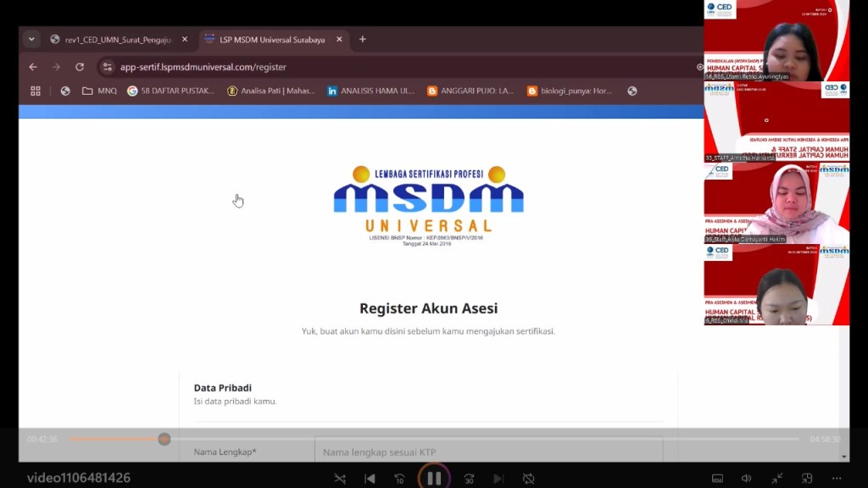This screenshot has width=868, height=488.
Task: Click the Nama Lengkap input field
Action: (x=487, y=452)
